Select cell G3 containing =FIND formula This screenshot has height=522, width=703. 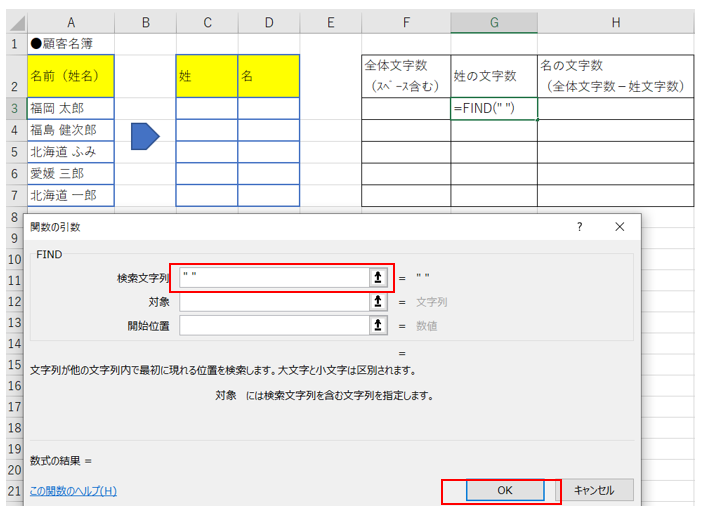[x=494, y=108]
